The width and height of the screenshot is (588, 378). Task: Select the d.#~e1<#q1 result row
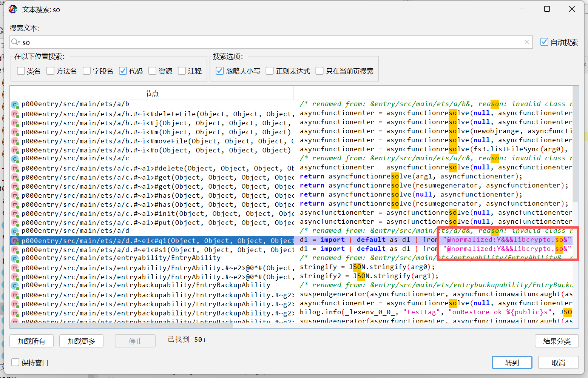click(152, 241)
